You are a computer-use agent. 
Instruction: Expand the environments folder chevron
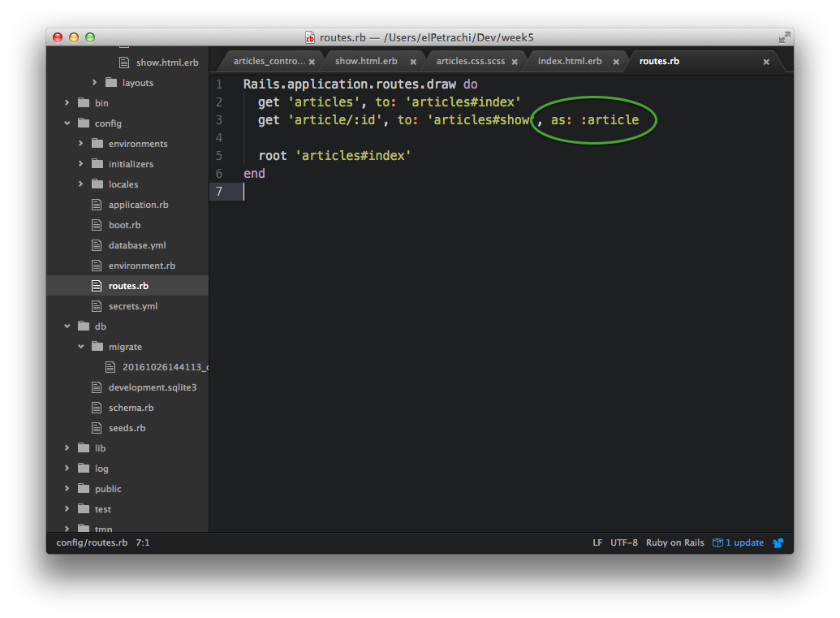(x=80, y=143)
